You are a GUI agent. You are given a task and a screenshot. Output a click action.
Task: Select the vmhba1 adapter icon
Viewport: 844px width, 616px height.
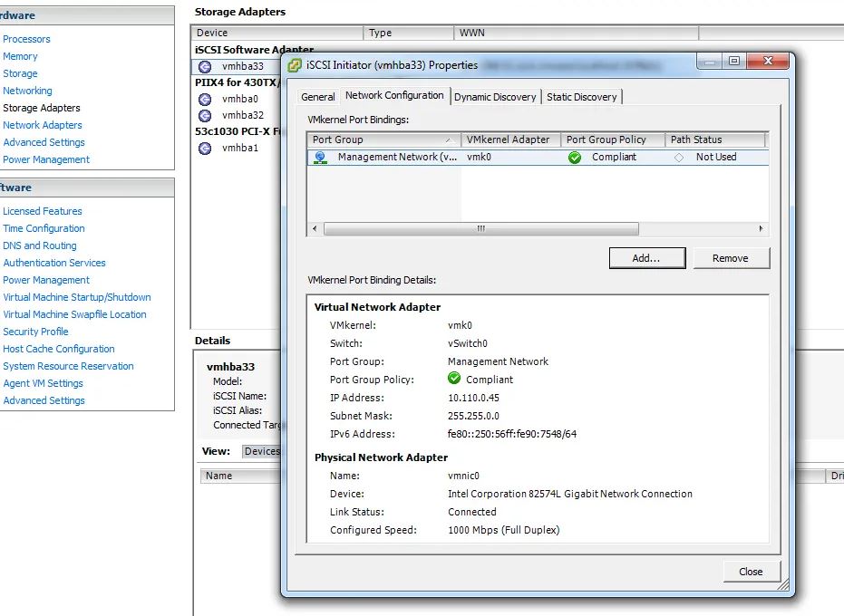[206, 148]
